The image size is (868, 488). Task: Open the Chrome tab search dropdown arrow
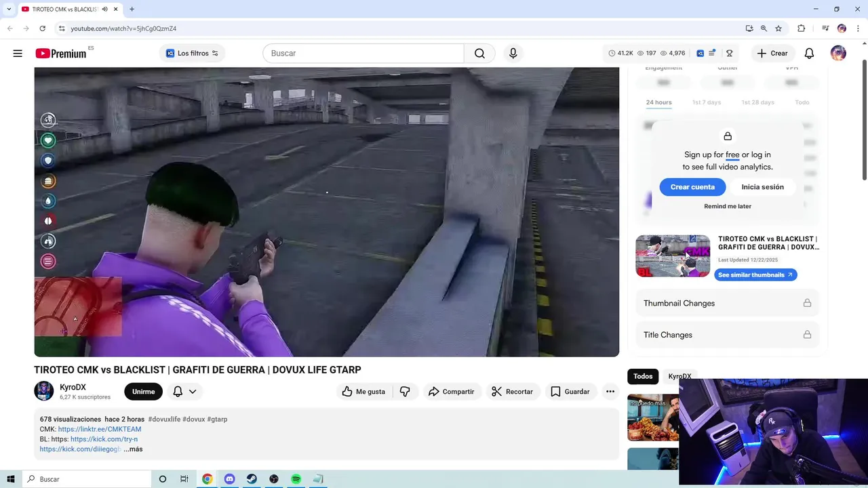pos(9,9)
